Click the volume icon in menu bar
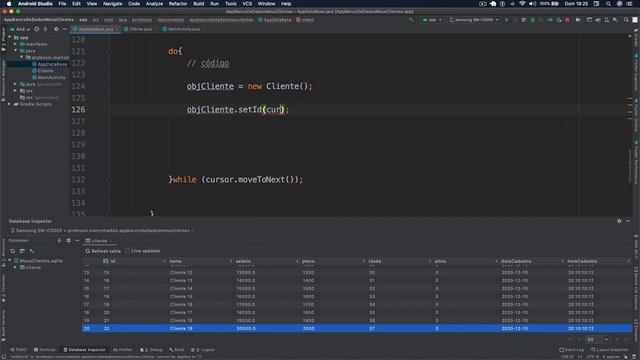 (532, 4)
